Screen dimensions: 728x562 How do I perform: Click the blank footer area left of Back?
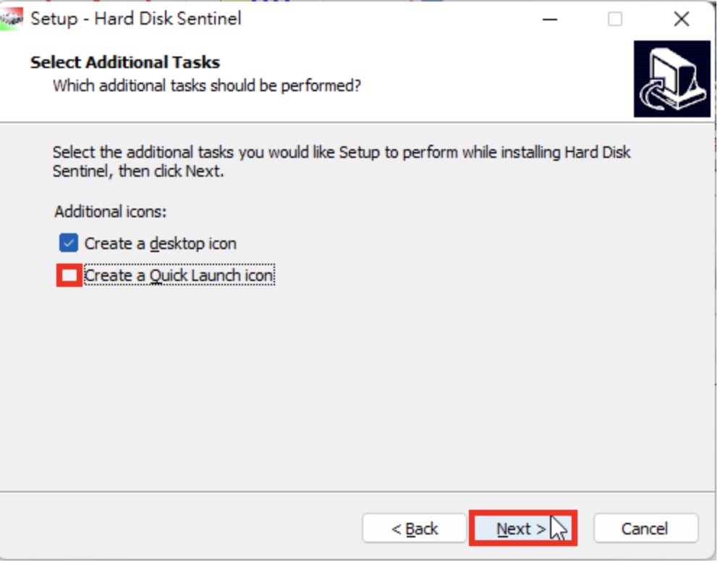coord(181,528)
